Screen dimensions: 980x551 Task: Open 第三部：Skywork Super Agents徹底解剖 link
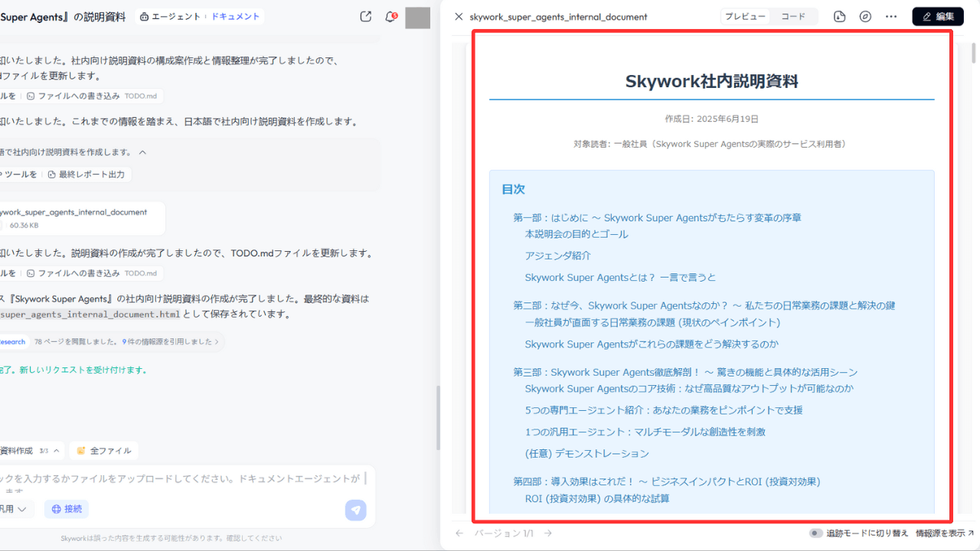(x=685, y=372)
